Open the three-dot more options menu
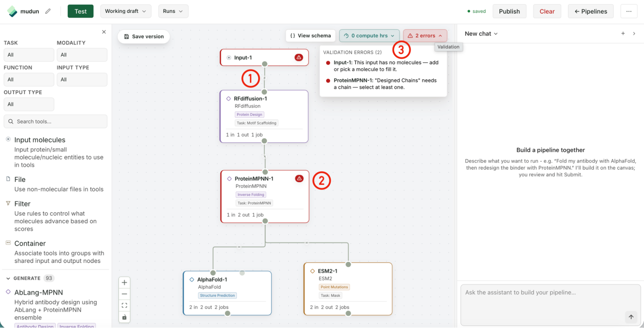Image resolution: width=644 pixels, height=328 pixels. pyautogui.click(x=629, y=11)
